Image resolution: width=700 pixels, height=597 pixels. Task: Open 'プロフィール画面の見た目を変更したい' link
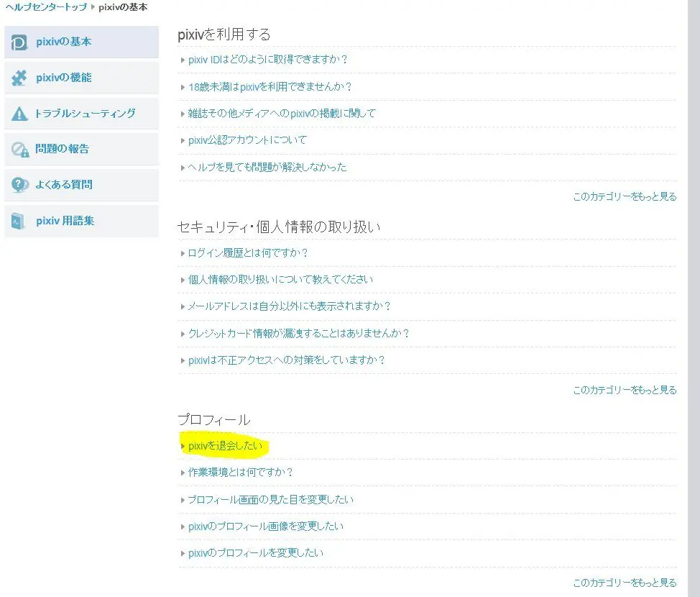tap(270, 500)
